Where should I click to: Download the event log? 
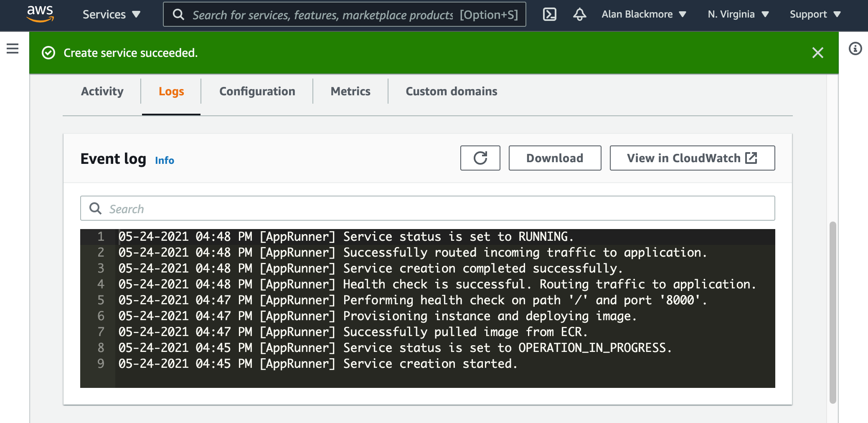(555, 158)
